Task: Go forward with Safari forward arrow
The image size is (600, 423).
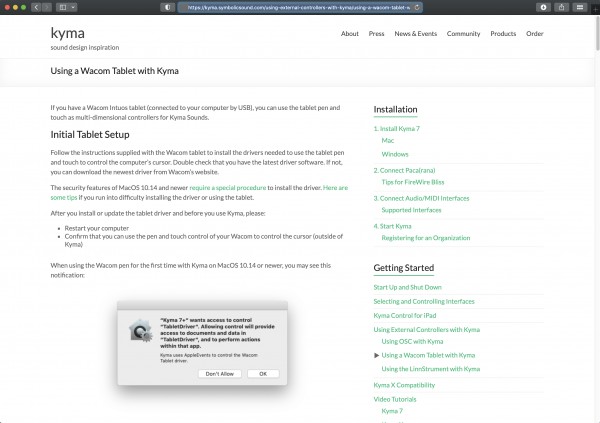Action: (x=47, y=7)
